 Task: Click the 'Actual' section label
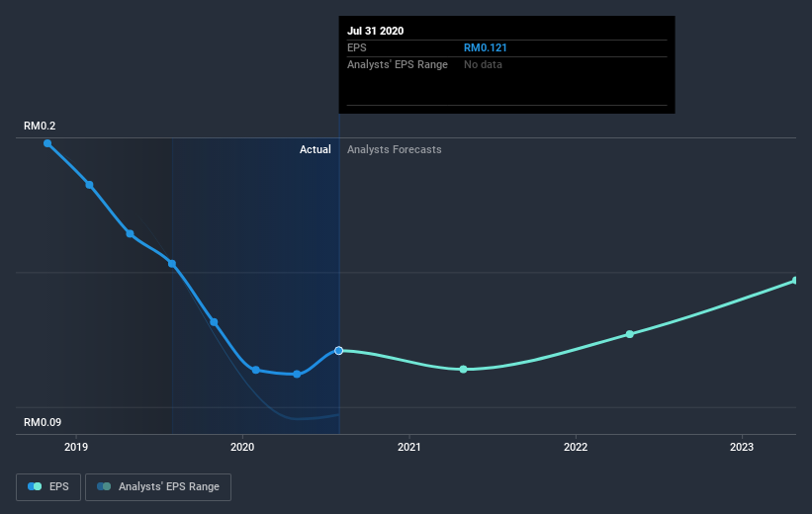click(315, 149)
